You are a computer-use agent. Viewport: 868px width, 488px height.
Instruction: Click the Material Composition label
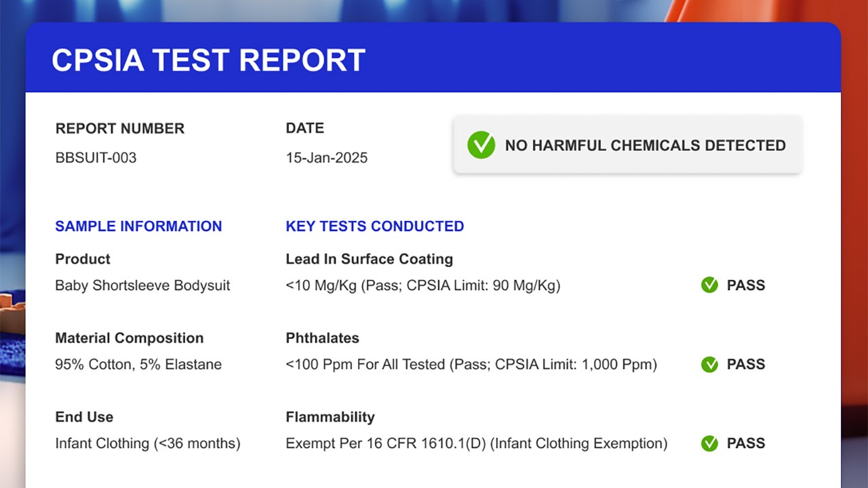click(129, 338)
